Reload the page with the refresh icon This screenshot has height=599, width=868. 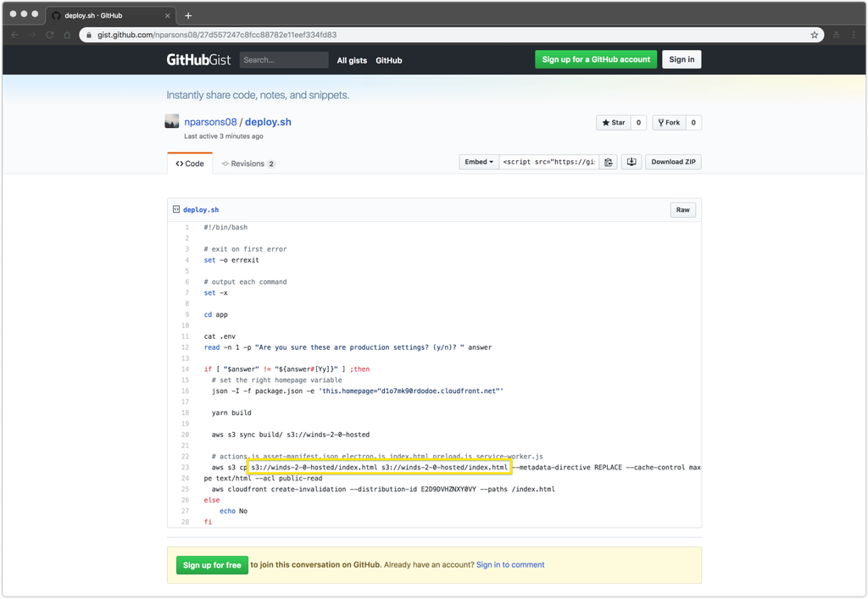(x=50, y=35)
